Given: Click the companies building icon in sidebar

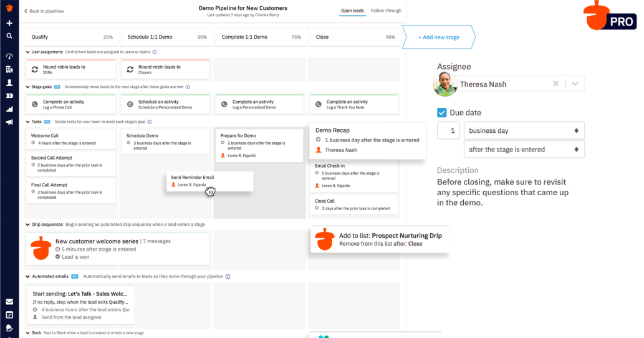Looking at the screenshot, I should coord(9,69).
